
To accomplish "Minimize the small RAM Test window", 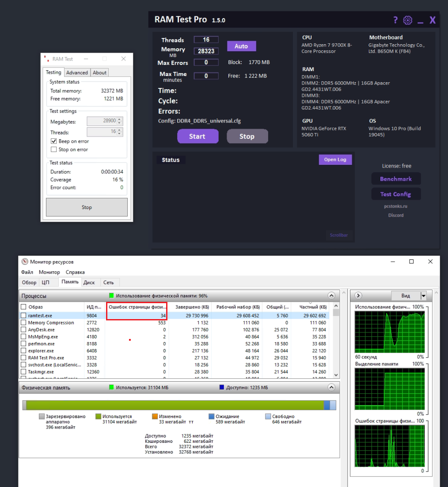I will 86,59.
